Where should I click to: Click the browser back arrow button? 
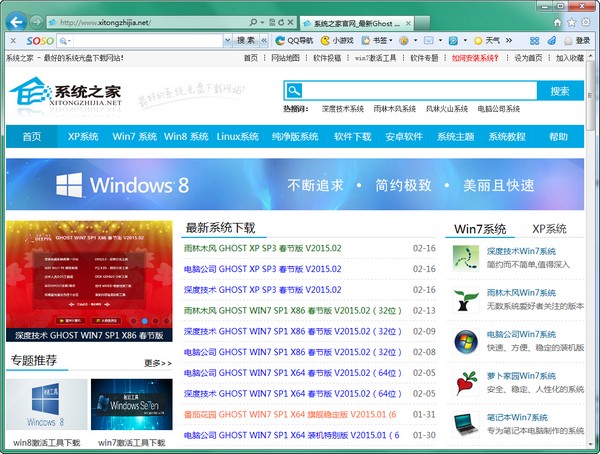pyautogui.click(x=15, y=21)
